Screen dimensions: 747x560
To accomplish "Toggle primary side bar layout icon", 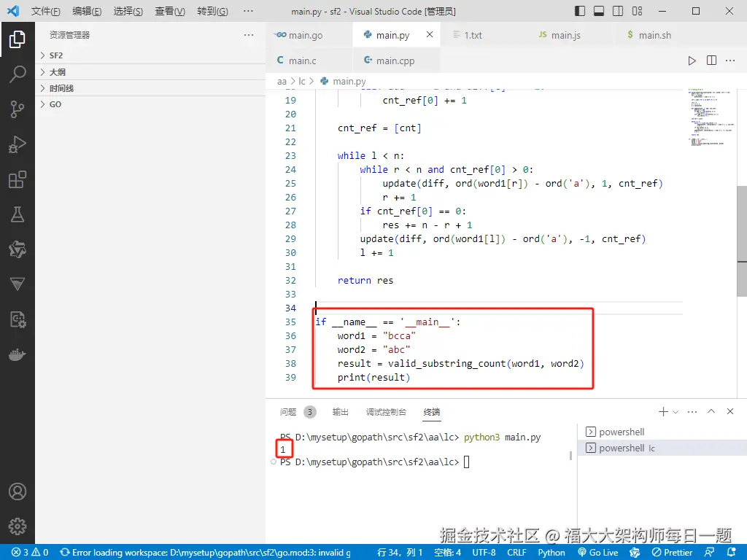I will [x=580, y=11].
